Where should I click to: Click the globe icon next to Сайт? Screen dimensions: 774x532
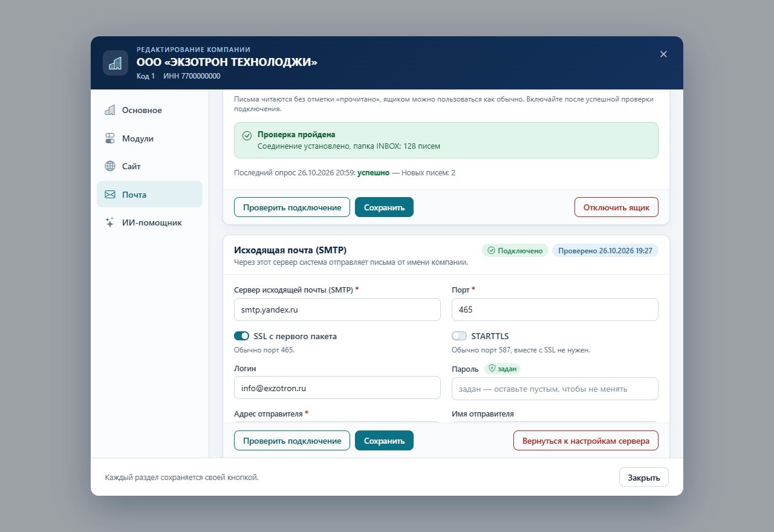[x=110, y=166]
